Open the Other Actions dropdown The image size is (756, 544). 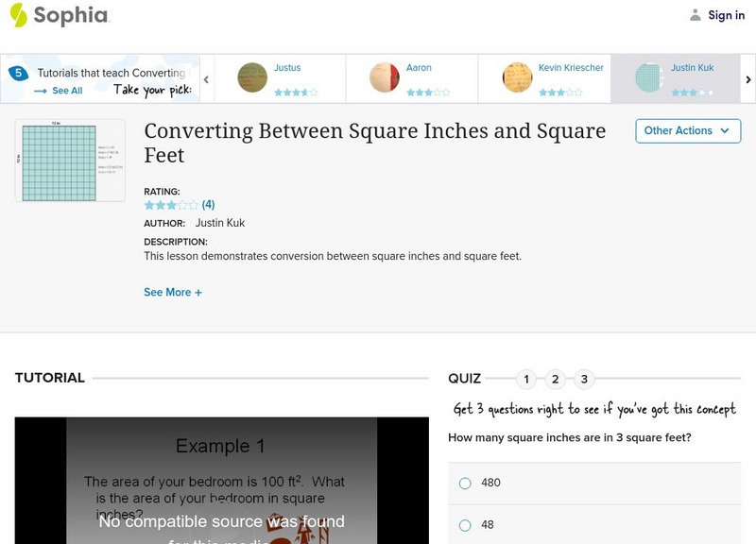pos(687,131)
